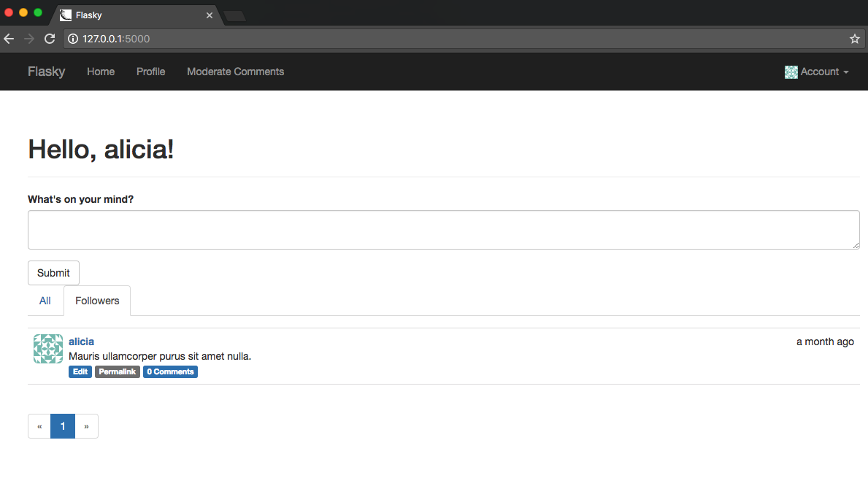Go to the Home nav link
This screenshot has width=868, height=486.
(x=101, y=72)
